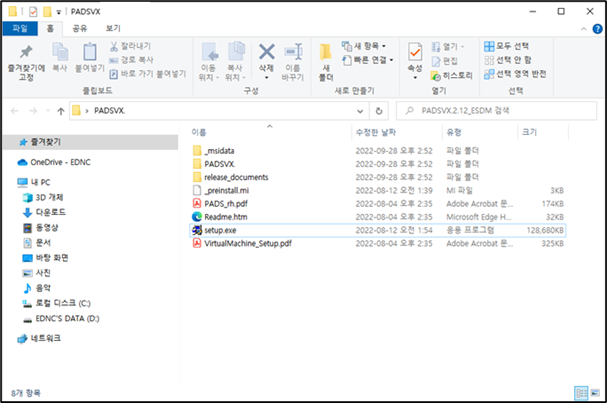Screen dimensions: 607x403
Task: Click Select none (선택 안 함)
Action: click(x=508, y=60)
